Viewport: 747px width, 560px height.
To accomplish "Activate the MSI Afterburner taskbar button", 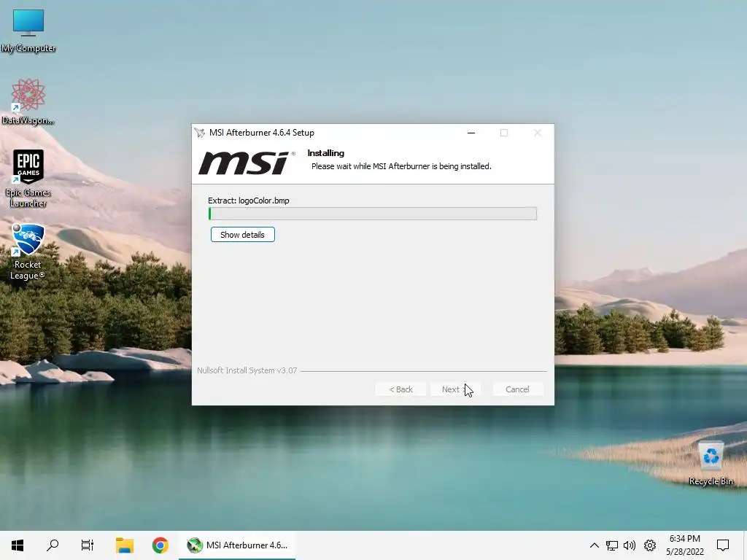I will [237, 545].
